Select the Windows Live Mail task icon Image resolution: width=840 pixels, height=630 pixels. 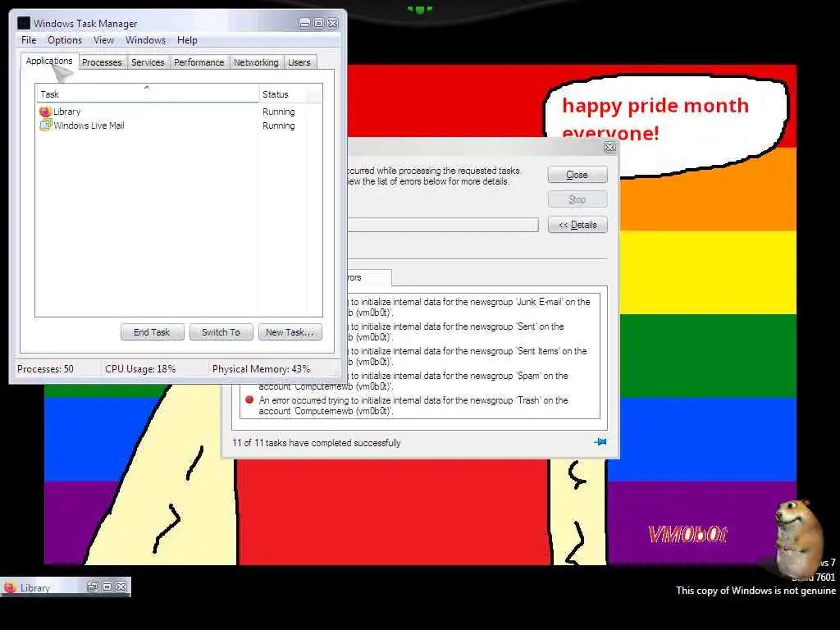pos(45,126)
